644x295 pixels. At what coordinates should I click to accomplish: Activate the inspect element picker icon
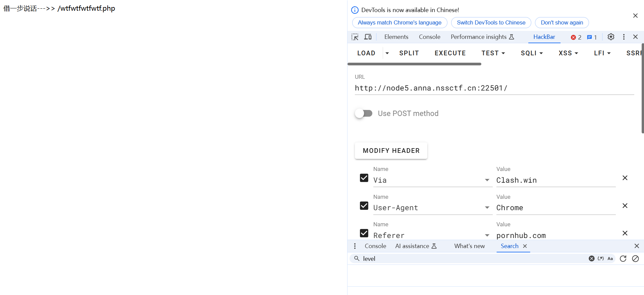pyautogui.click(x=355, y=37)
